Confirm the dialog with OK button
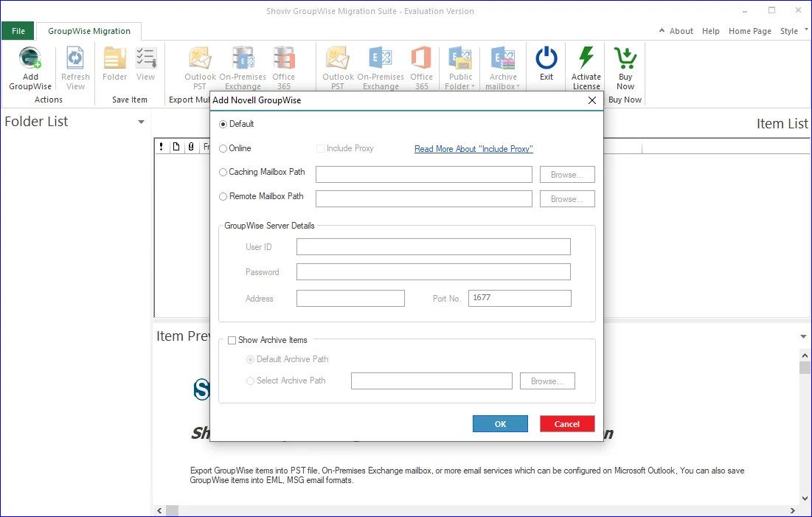812x517 pixels. click(500, 424)
